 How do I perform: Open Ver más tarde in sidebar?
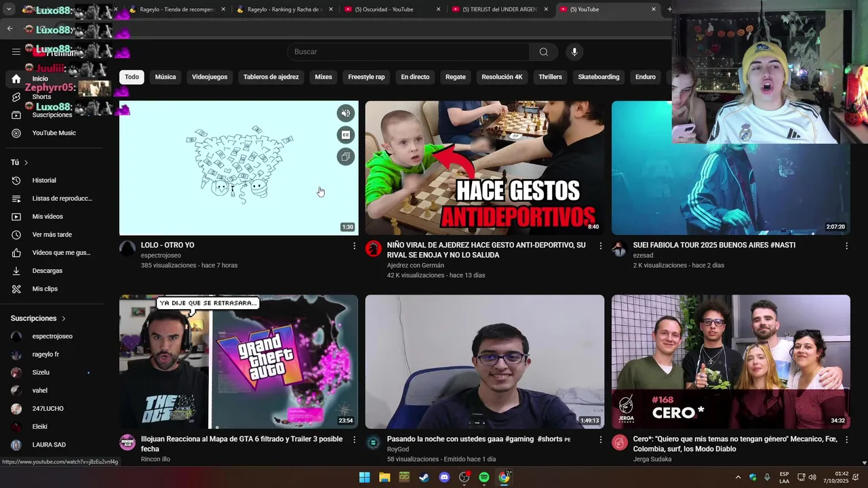54,235
